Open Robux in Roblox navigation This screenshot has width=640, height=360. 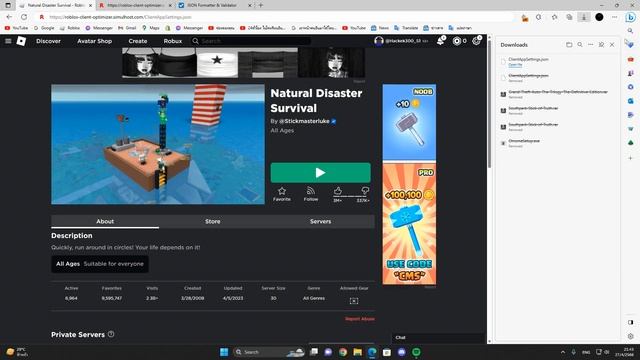tap(173, 41)
